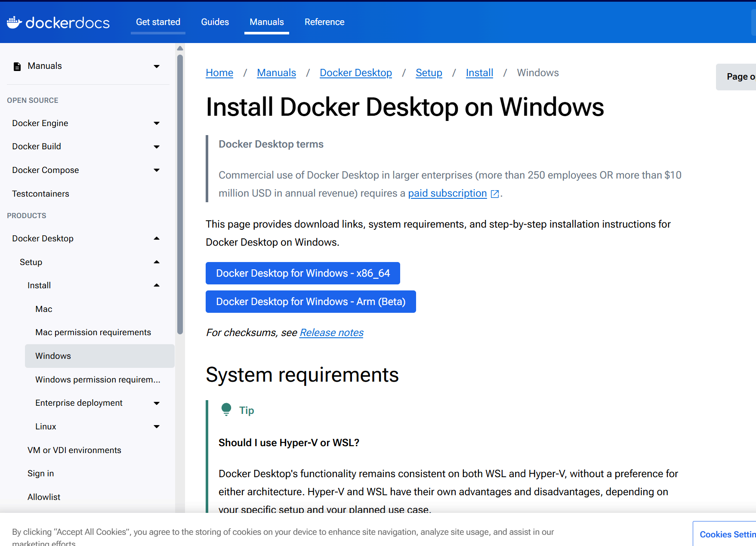Viewport: 756px width, 546px height.
Task: Expand the Enterprise deployment section
Action: tap(157, 403)
